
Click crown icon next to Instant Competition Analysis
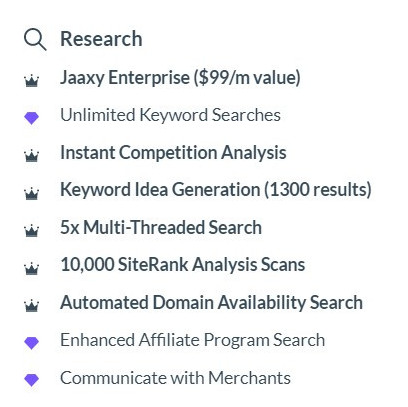(x=32, y=156)
